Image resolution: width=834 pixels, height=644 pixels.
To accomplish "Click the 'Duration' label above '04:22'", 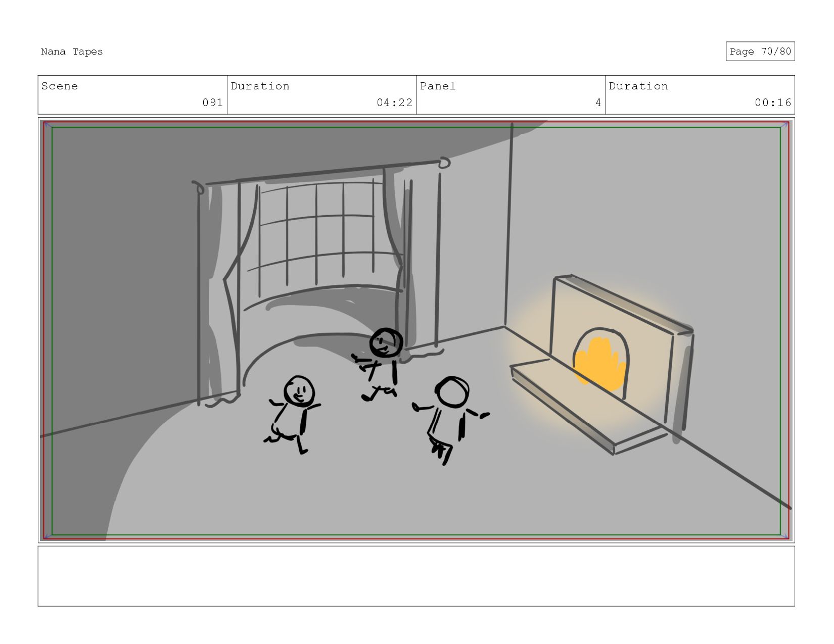I will click(260, 86).
